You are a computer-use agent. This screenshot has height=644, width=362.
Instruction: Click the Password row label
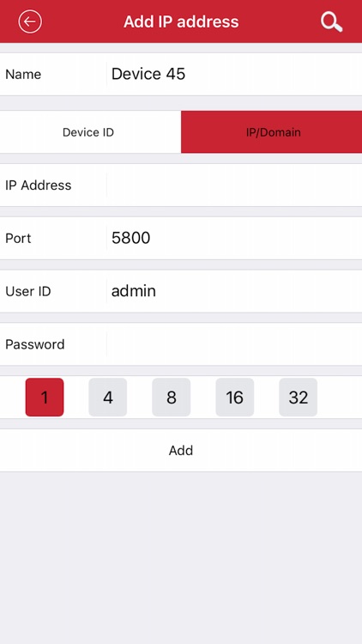pyautogui.click(x=35, y=344)
